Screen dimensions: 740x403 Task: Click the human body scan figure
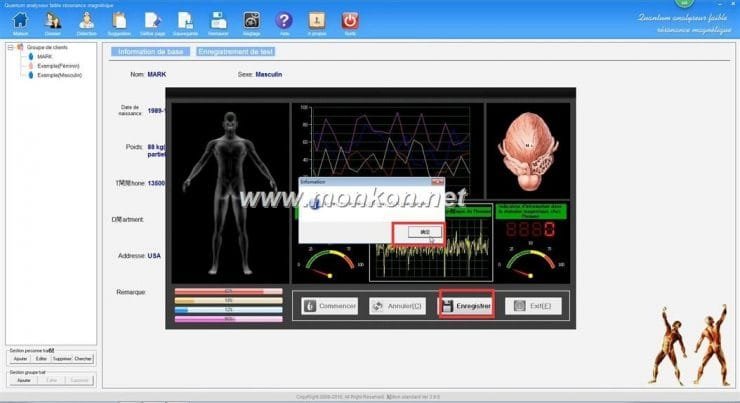(230, 193)
